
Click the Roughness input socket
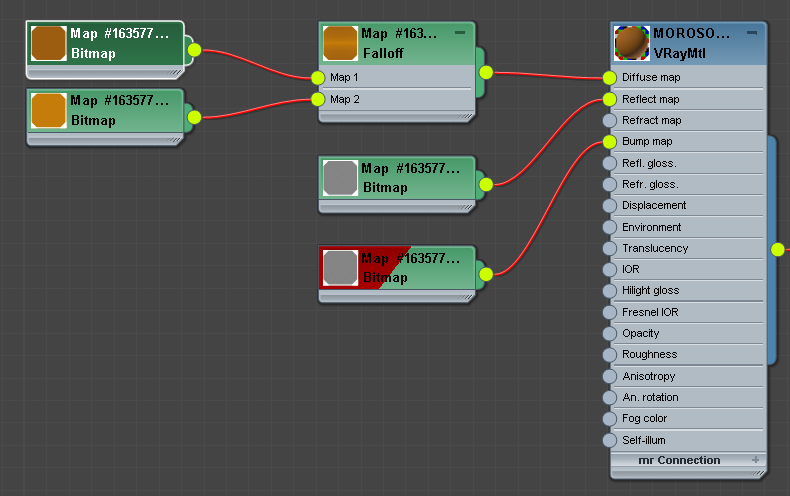pyautogui.click(x=610, y=355)
